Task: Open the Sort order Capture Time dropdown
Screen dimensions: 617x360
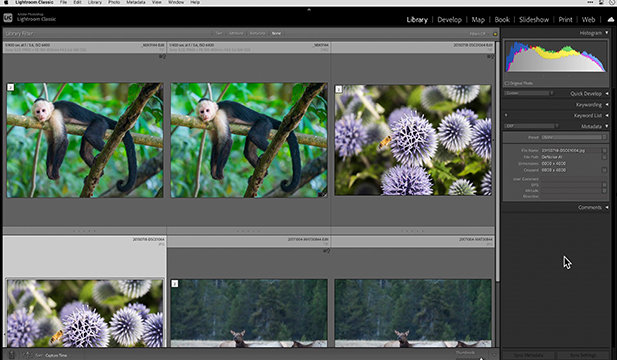Action: (x=56, y=355)
